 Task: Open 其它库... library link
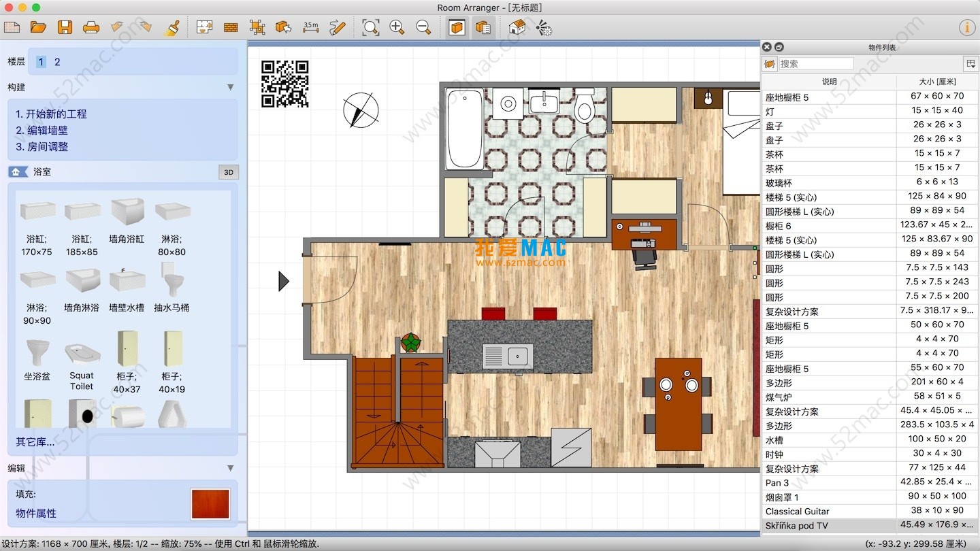(35, 442)
